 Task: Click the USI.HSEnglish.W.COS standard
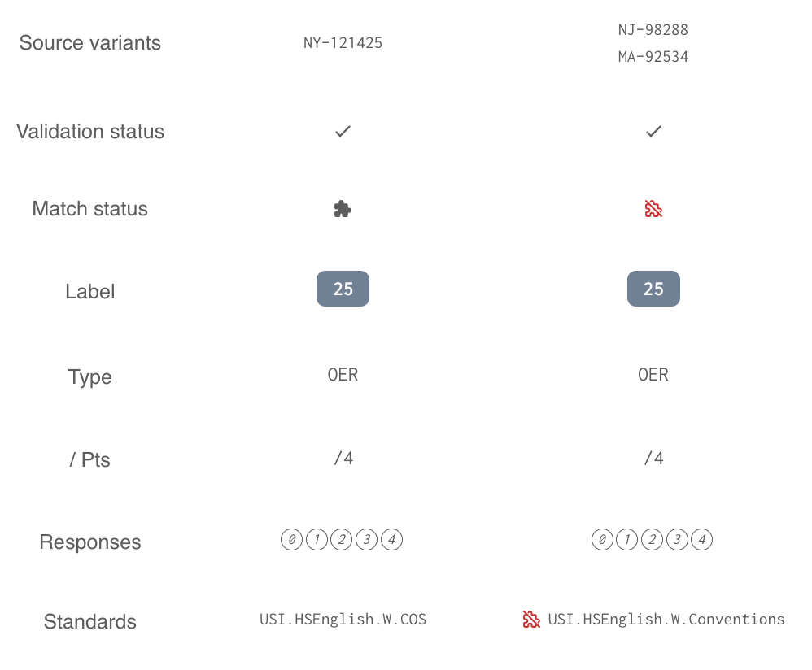(x=343, y=620)
